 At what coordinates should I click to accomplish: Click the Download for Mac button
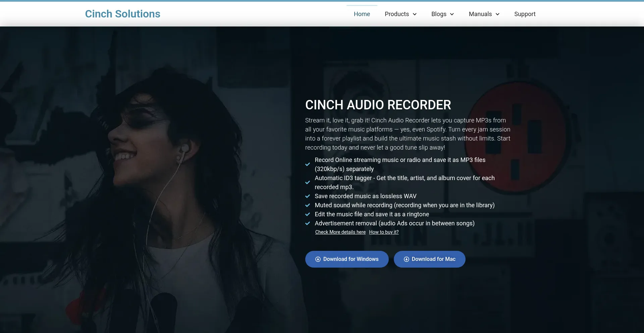tap(429, 259)
